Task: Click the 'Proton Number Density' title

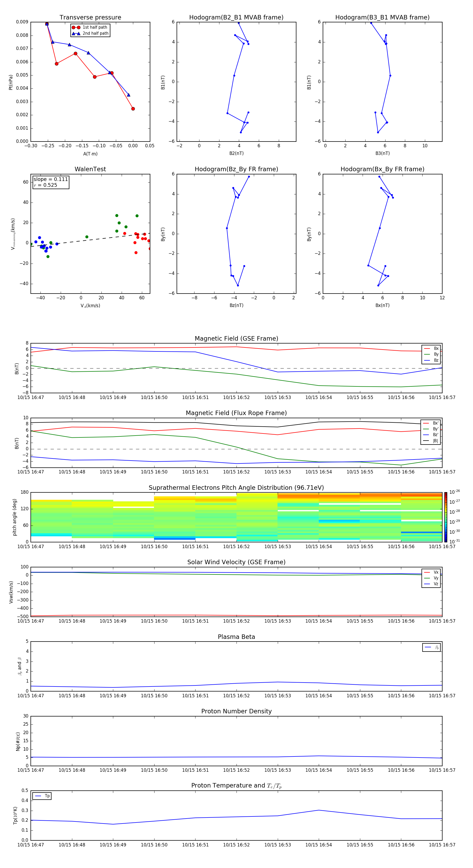Action: 236,711
